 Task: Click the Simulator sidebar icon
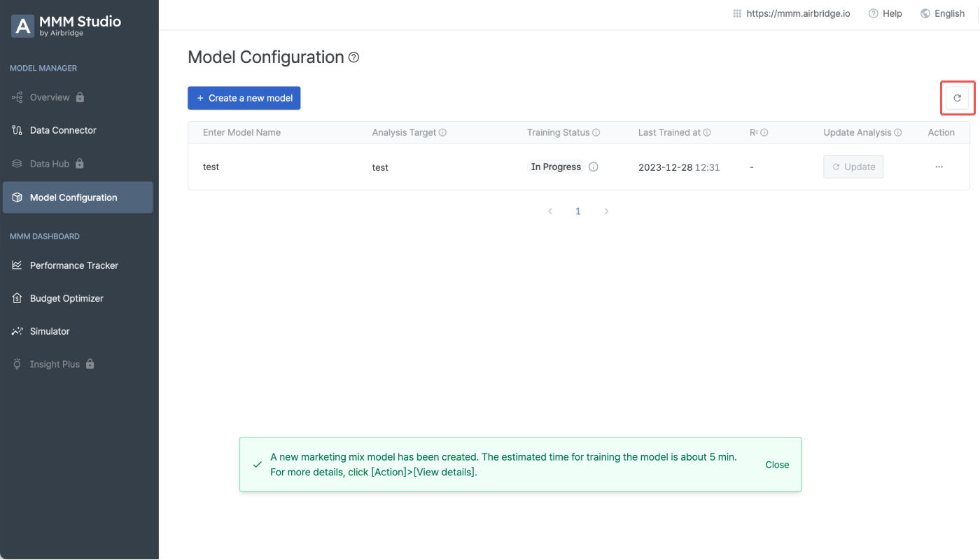pyautogui.click(x=17, y=331)
